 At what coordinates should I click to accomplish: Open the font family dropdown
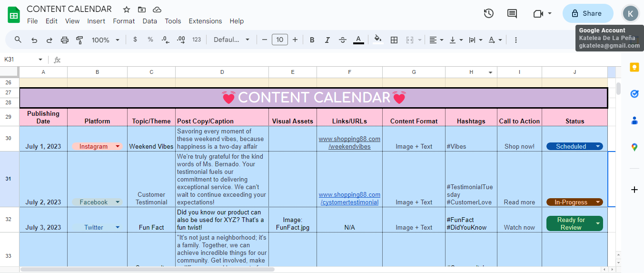[x=232, y=40]
